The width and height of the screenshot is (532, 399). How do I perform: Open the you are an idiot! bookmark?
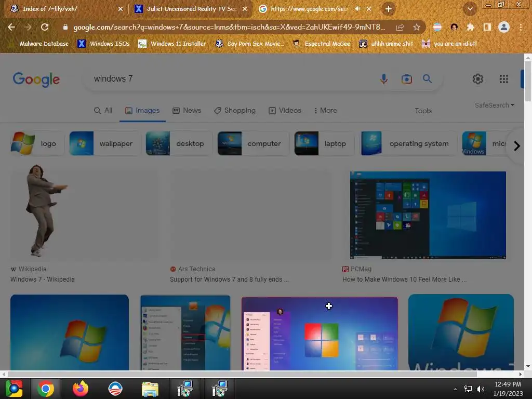[x=449, y=44]
